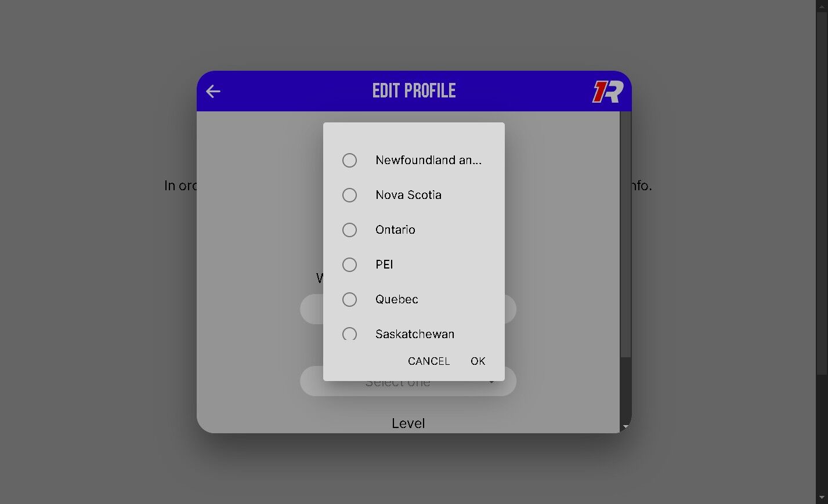
Task: Choose the Ontario radio option
Action: click(x=349, y=230)
